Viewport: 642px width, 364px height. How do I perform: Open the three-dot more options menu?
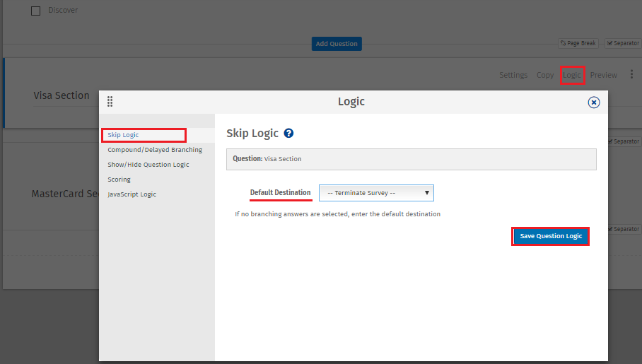[x=632, y=74]
